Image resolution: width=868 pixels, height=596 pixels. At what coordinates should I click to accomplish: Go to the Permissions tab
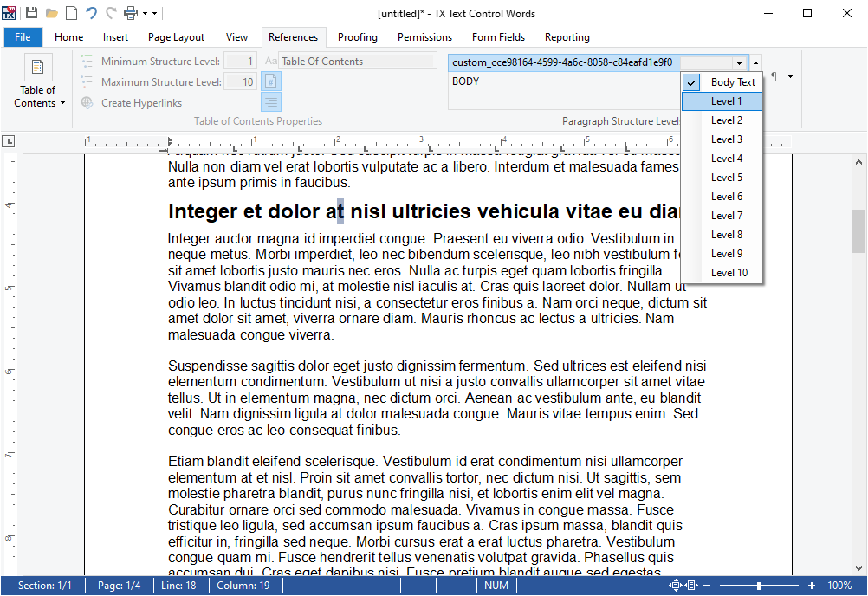[x=424, y=37]
